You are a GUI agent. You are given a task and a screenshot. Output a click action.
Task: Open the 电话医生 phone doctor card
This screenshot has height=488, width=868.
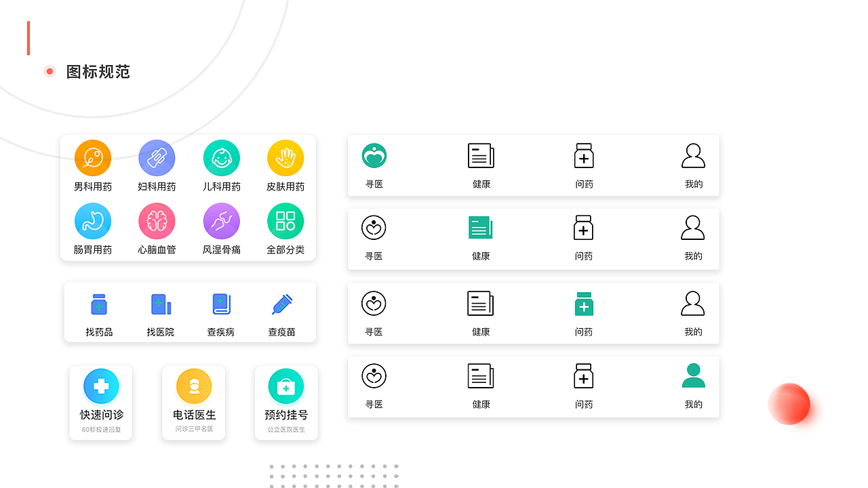[x=193, y=403]
